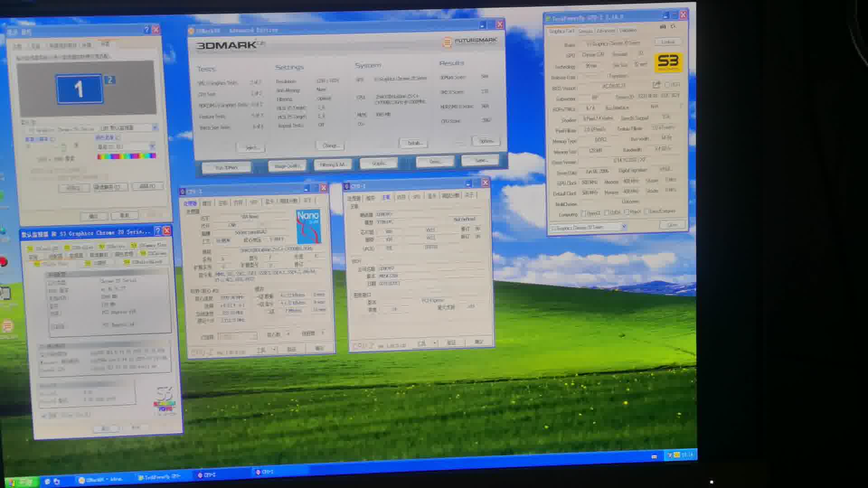Screen dimensions: 868x488
Task: Select monitor 1 in display arrangement
Action: point(79,89)
